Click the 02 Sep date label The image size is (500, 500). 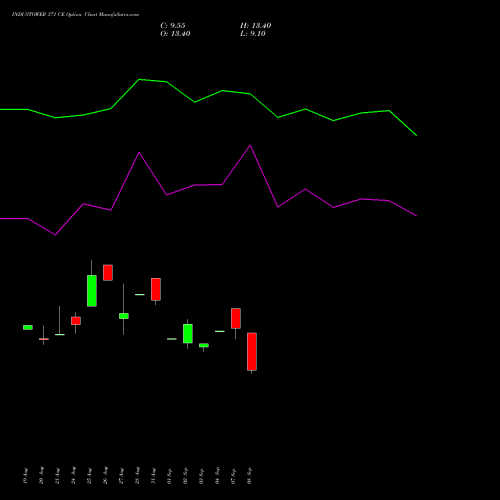click(186, 476)
